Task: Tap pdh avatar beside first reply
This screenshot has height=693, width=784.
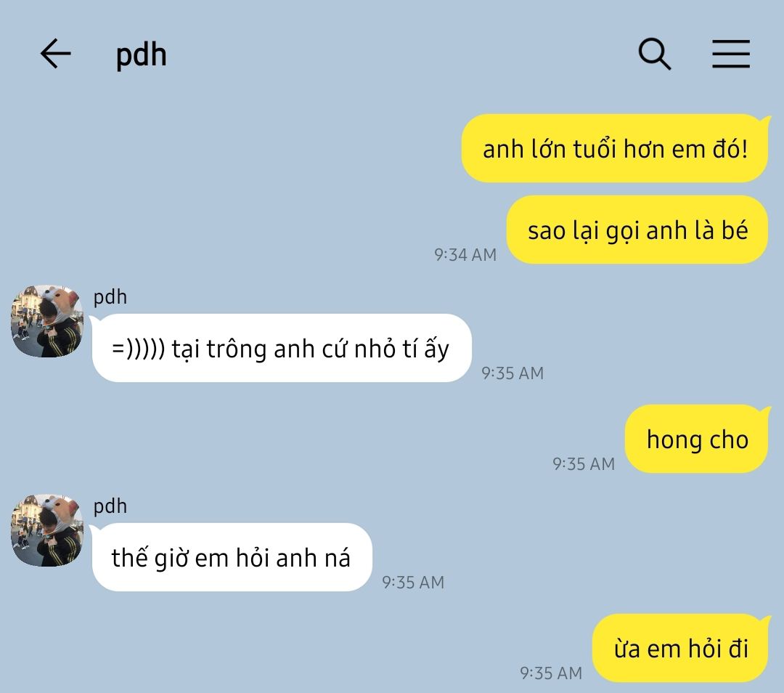Action: click(47, 321)
